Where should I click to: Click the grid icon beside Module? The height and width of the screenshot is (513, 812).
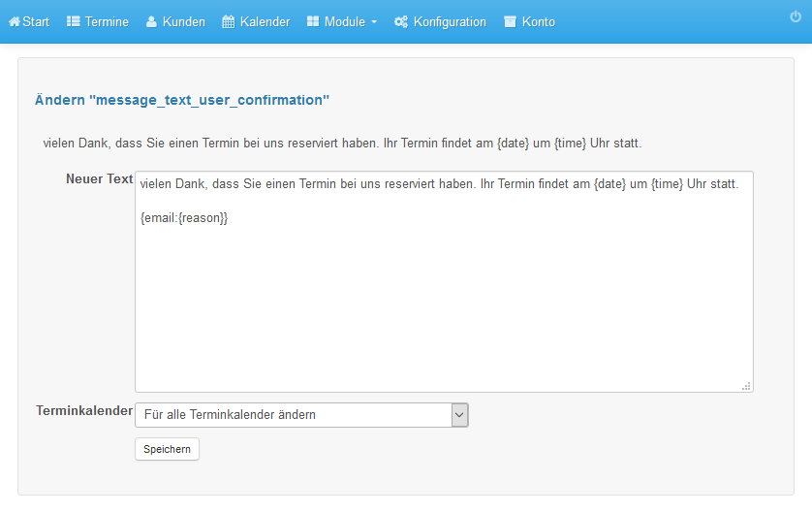coord(313,21)
